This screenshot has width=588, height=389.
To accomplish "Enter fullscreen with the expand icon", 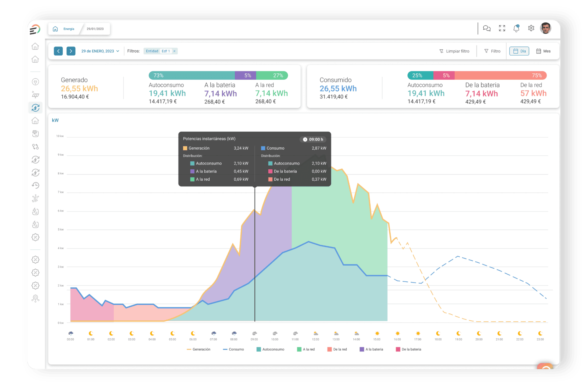I will tap(502, 28).
